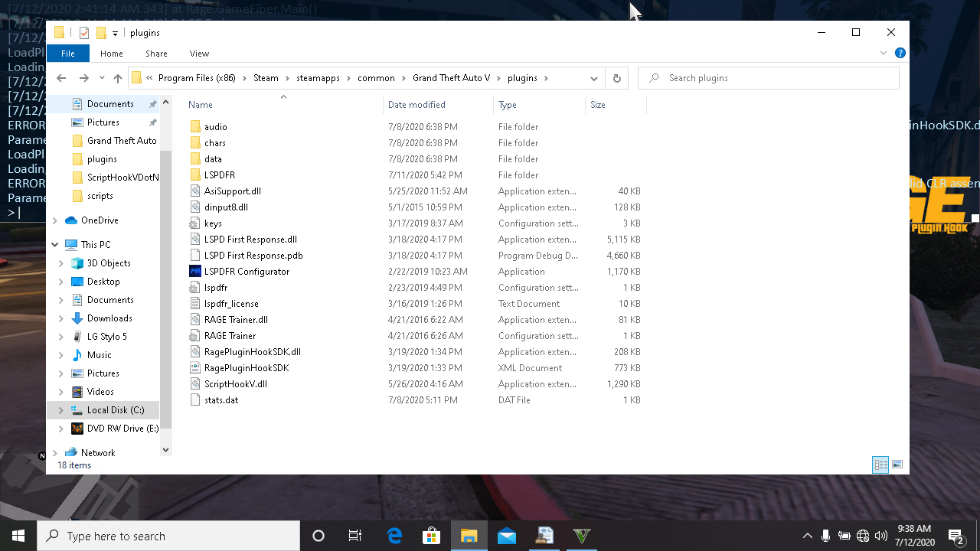
Task: Switch to large icons view layout
Action: tap(897, 465)
